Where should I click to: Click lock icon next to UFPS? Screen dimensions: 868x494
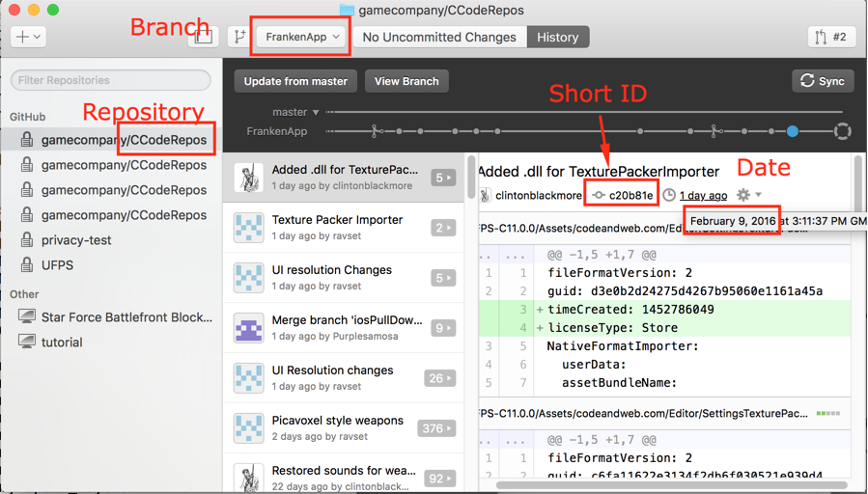coord(27,264)
